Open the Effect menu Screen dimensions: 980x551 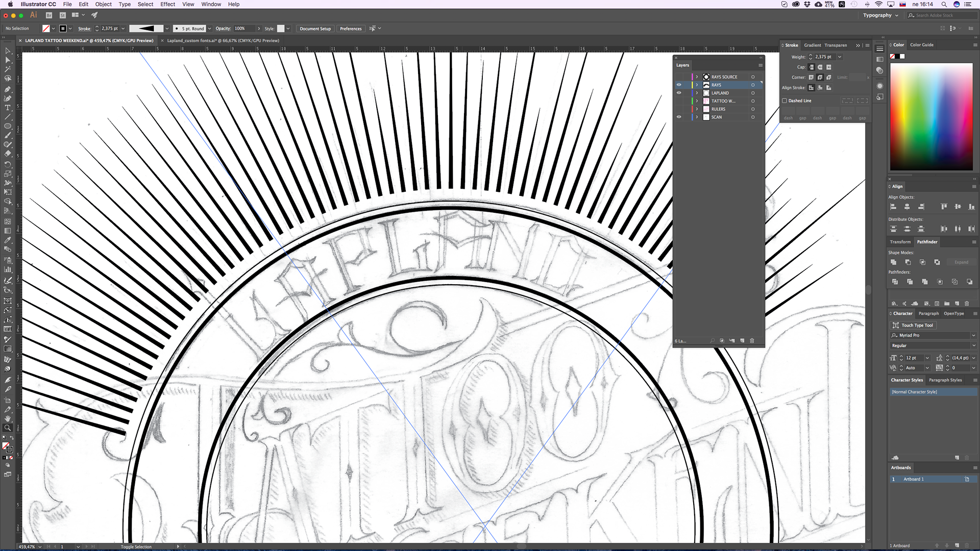(167, 4)
